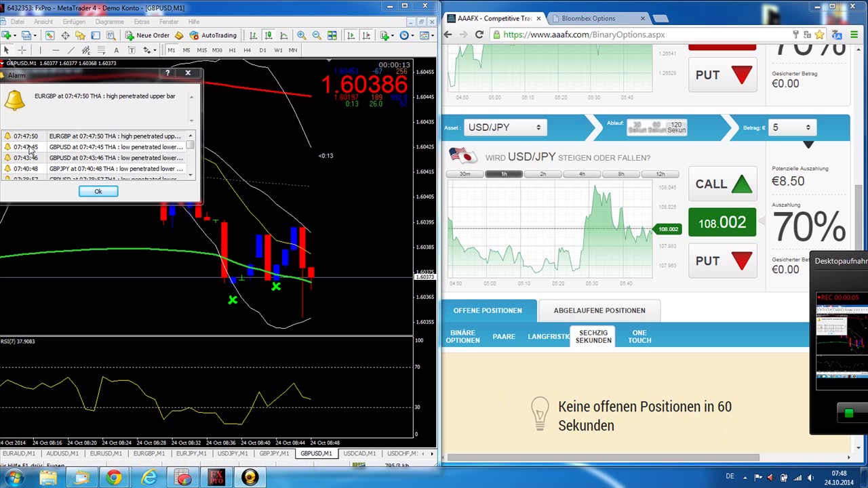The height and width of the screenshot is (488, 868).
Task: Select the 2h chart range for USD/JPY
Action: (542, 174)
